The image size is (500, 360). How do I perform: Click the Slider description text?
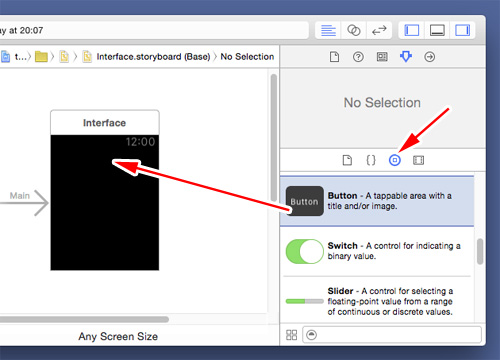390,301
